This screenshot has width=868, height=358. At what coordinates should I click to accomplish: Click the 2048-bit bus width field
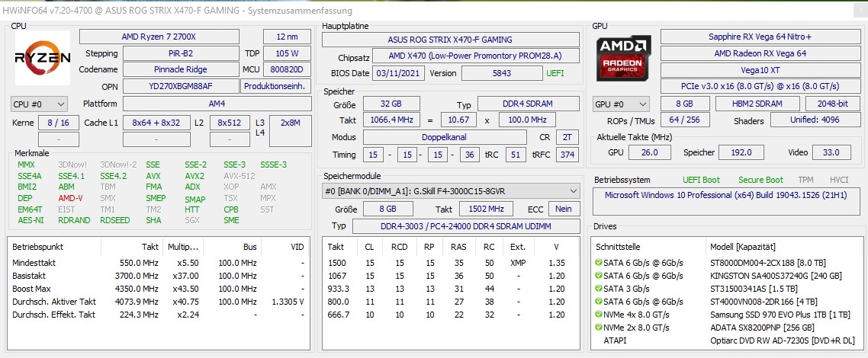[833, 104]
